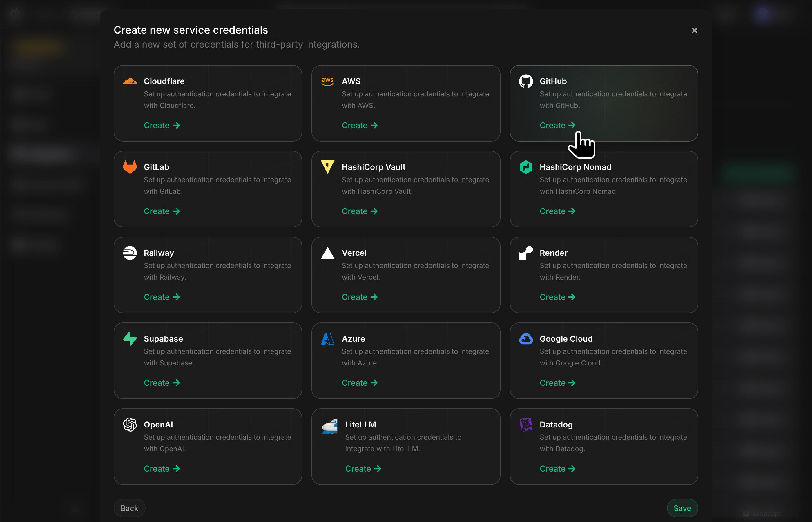Select the Azure card title
Viewport: 812px width, 522px height.
tap(353, 339)
